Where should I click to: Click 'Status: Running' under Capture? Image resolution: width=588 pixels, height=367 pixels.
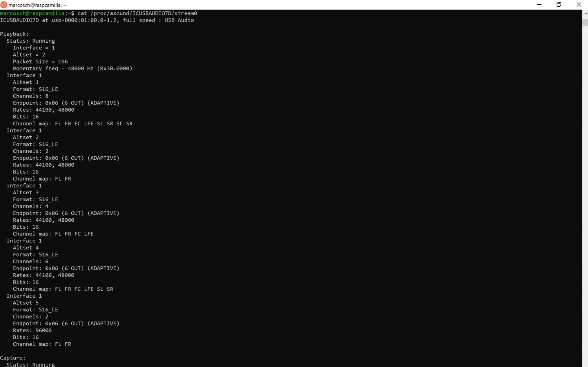coord(31,365)
